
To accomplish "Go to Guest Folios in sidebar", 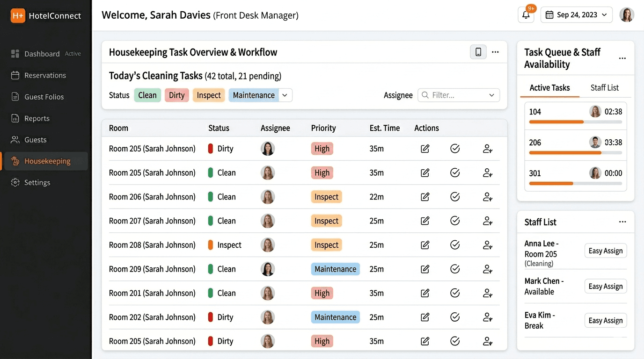I will point(44,97).
